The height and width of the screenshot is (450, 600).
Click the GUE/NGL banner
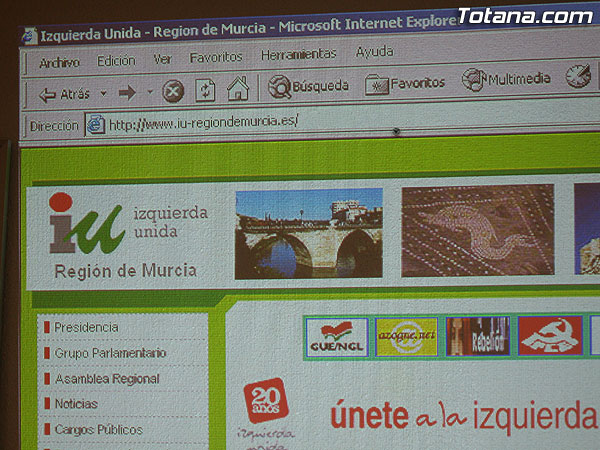coord(337,338)
